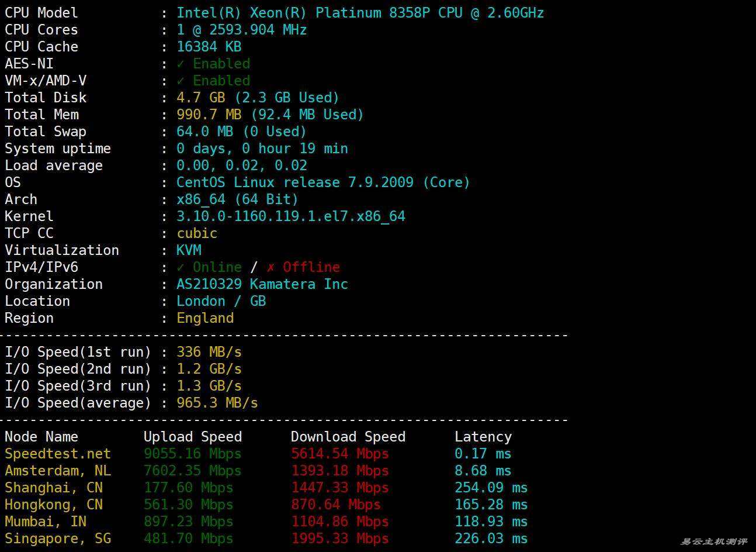Click the watermark logo in bottom corner
This screenshot has height=552, width=756.
713,542
